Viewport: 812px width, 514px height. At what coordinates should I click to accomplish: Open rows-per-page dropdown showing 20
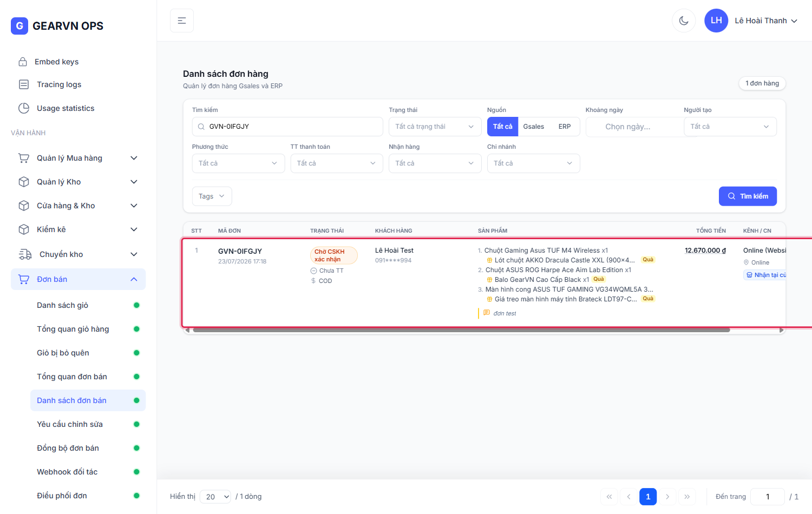point(215,497)
